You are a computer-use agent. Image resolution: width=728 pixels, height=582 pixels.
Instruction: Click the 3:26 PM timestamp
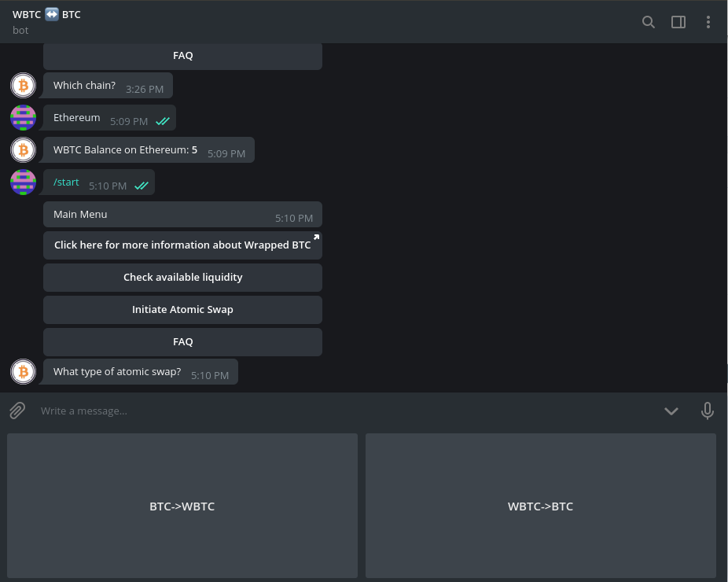[x=145, y=89]
